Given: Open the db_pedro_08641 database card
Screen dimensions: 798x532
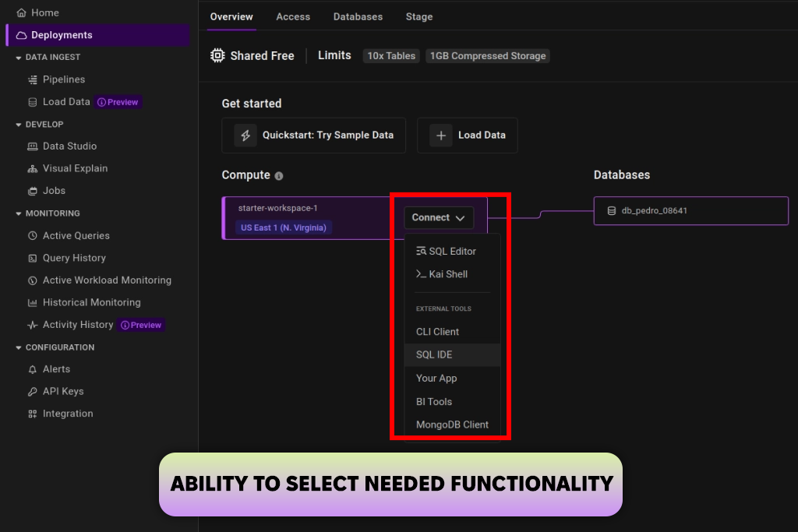Looking at the screenshot, I should [x=690, y=210].
